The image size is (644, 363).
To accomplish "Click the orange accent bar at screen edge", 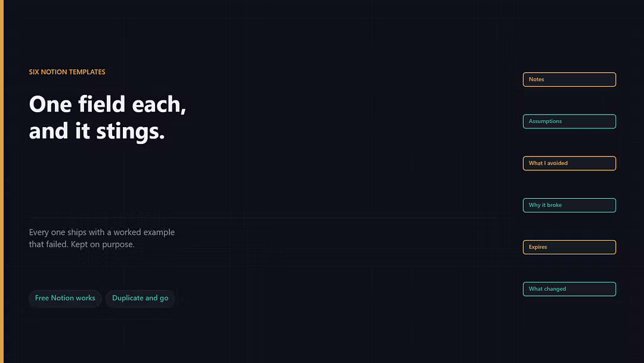I will pyautogui.click(x=2, y=181).
